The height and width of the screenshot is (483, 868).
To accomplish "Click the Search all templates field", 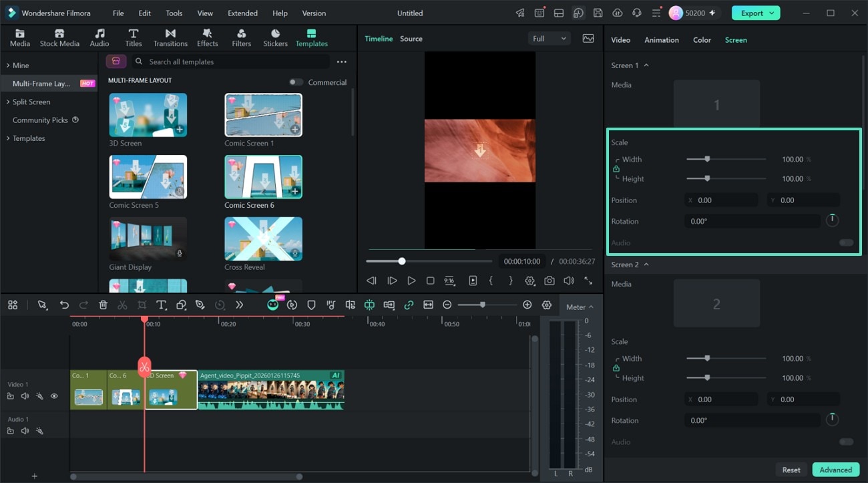I will point(230,61).
